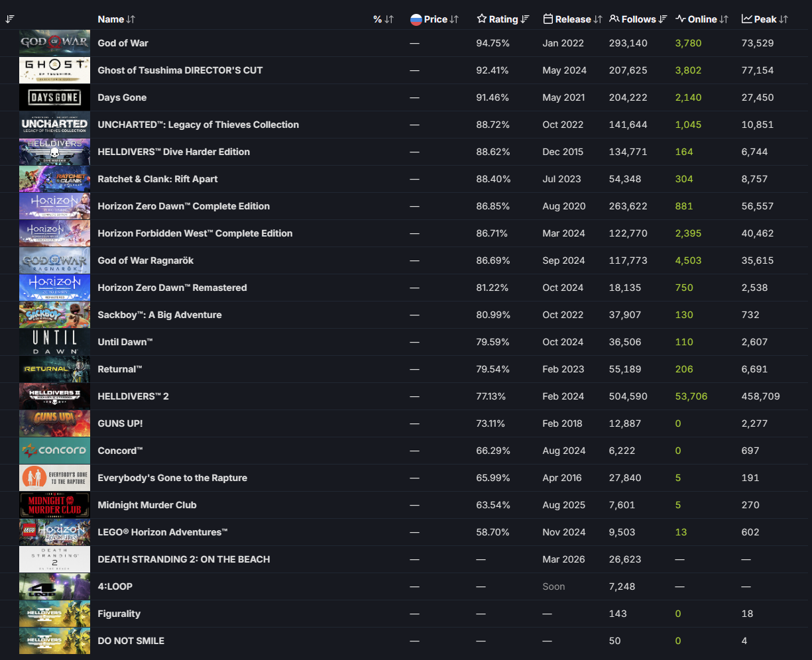Viewport: 812px width, 660px height.
Task: Open the HELLDIVERS 2 thumbnail
Action: pyautogui.click(x=54, y=396)
